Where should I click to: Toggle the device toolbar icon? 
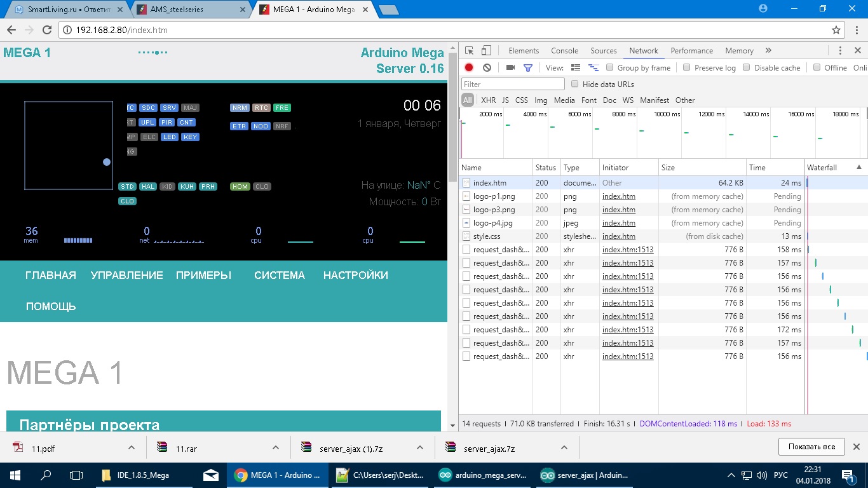click(x=486, y=51)
